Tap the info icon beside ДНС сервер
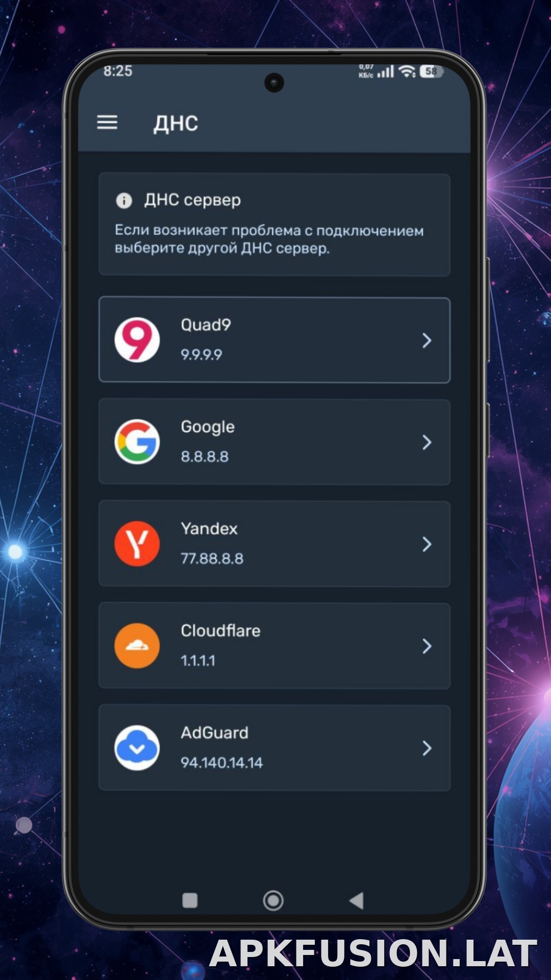Screen dimensions: 551x980 tap(124, 201)
